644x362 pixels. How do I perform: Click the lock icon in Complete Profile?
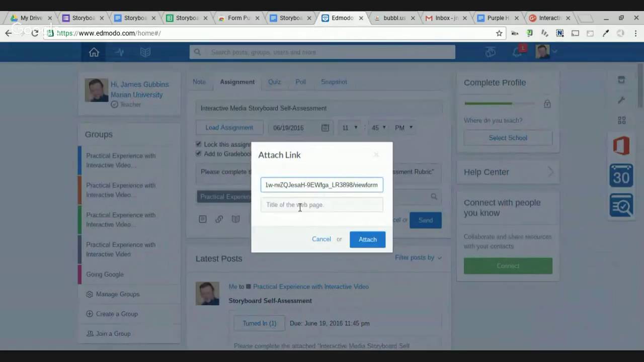(547, 104)
